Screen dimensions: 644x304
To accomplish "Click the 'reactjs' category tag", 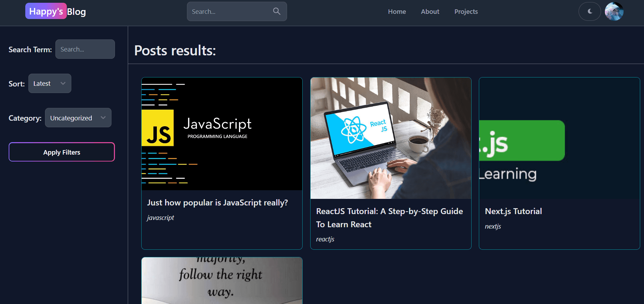I will coord(325,239).
